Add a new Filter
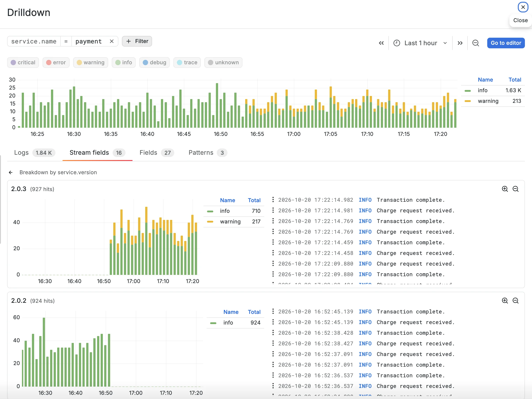 point(137,41)
